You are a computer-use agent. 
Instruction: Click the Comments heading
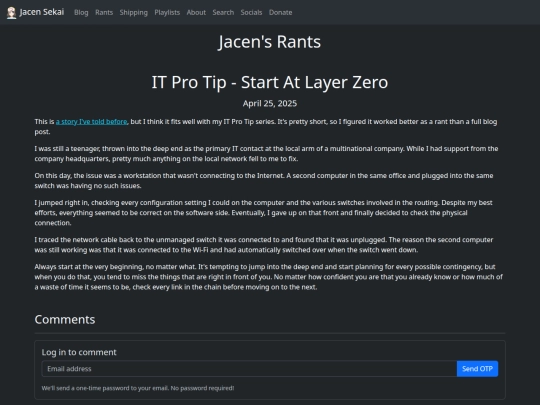pos(65,320)
